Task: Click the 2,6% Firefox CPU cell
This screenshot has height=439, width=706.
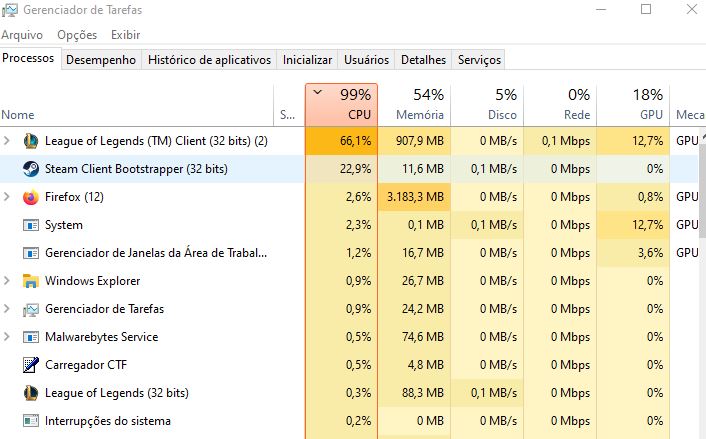Action: (x=341, y=197)
